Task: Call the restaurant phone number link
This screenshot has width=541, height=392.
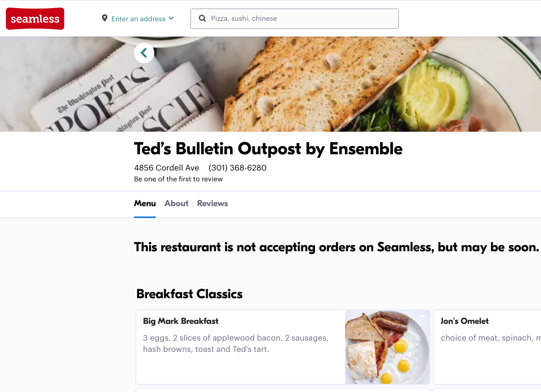Action: point(237,167)
